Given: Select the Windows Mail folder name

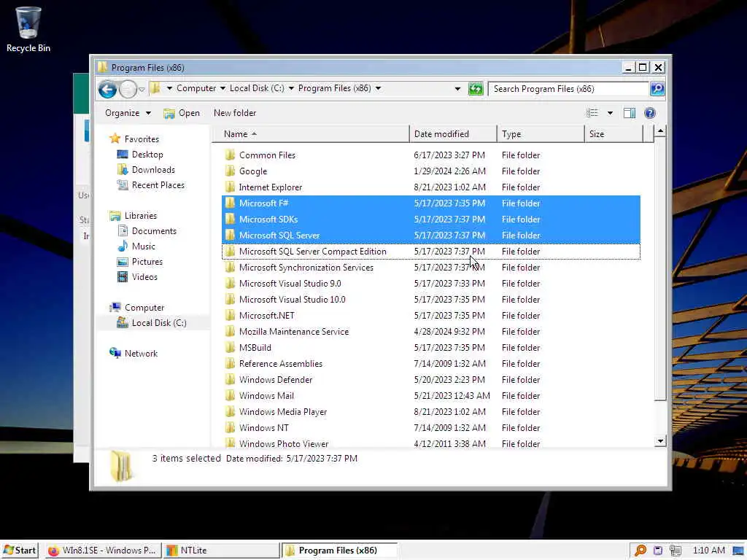Looking at the screenshot, I should [266, 396].
